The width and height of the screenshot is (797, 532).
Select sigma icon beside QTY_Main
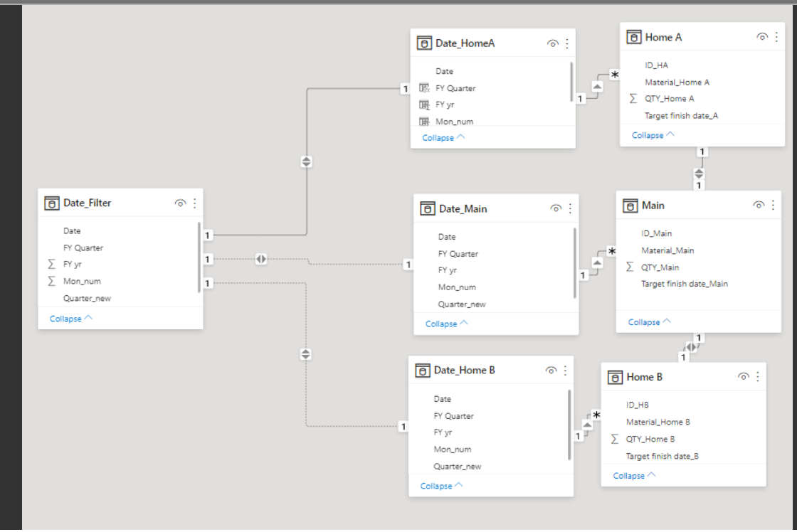pyautogui.click(x=630, y=267)
